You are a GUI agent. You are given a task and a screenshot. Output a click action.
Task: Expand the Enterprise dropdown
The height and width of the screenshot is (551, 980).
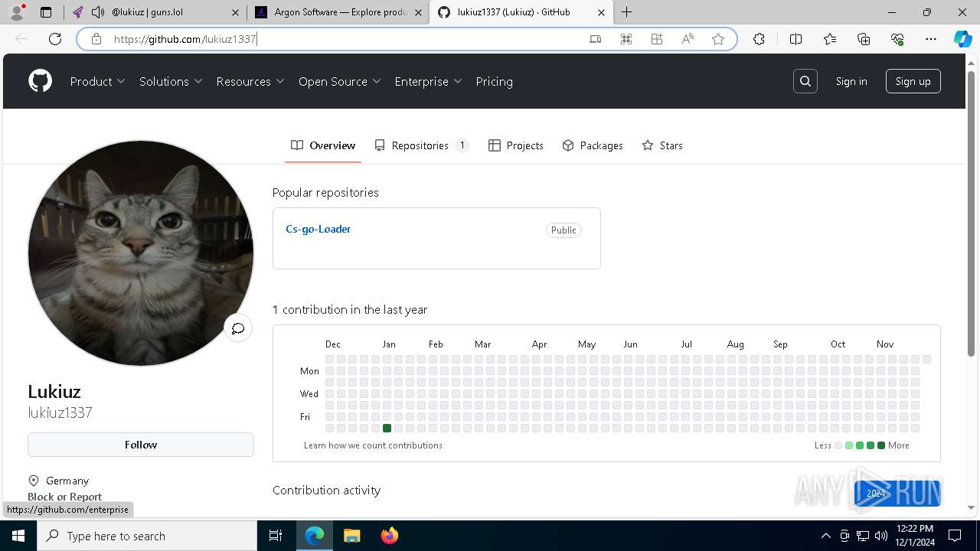tap(428, 81)
